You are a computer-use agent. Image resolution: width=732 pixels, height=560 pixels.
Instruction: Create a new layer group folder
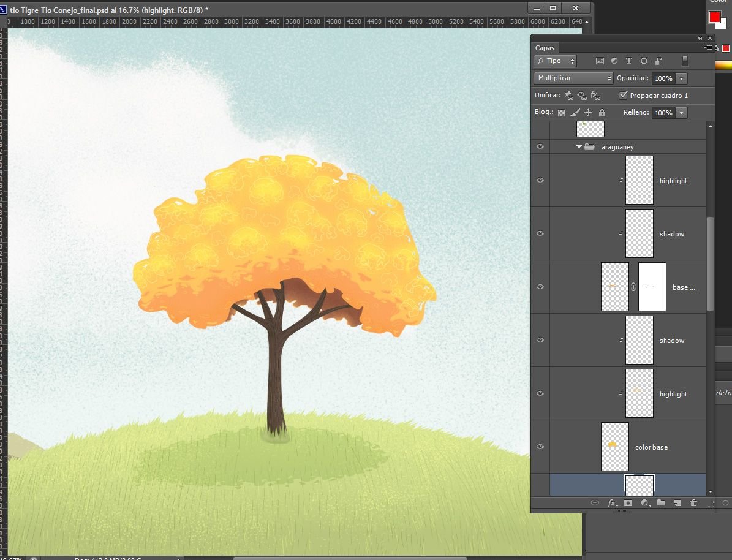click(x=661, y=503)
